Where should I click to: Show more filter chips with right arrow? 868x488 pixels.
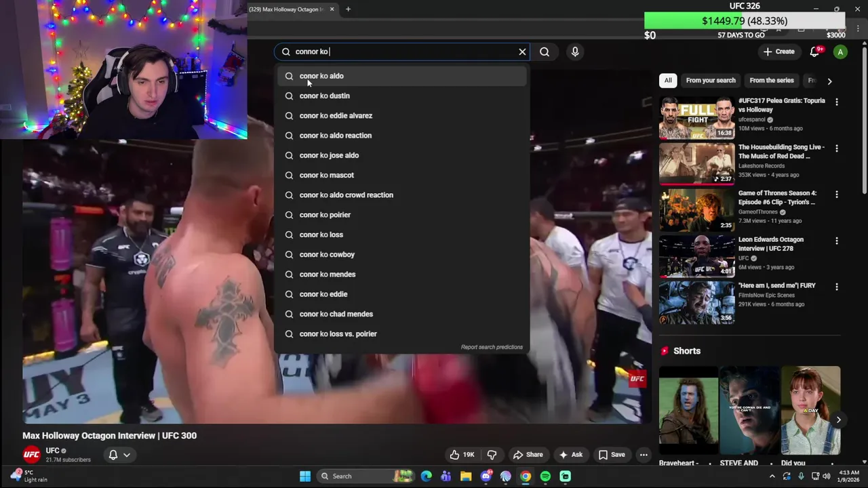(x=829, y=81)
